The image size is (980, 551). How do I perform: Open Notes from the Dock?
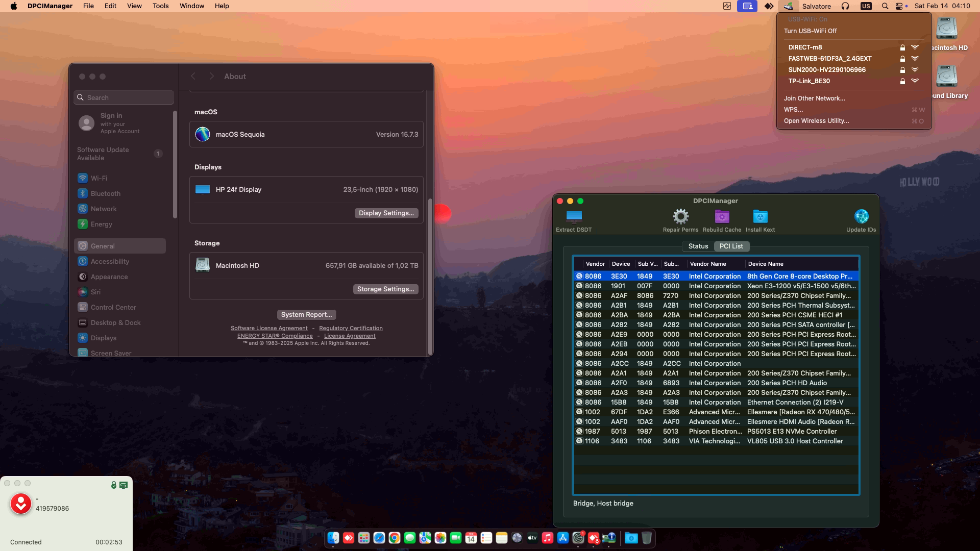502,538
